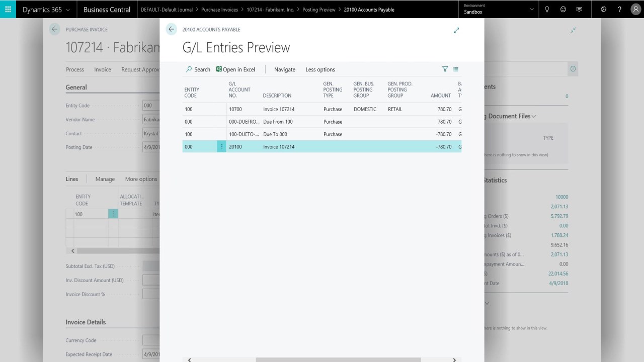Open line options for entity 100
The width and height of the screenshot is (644, 362).
[x=113, y=214]
